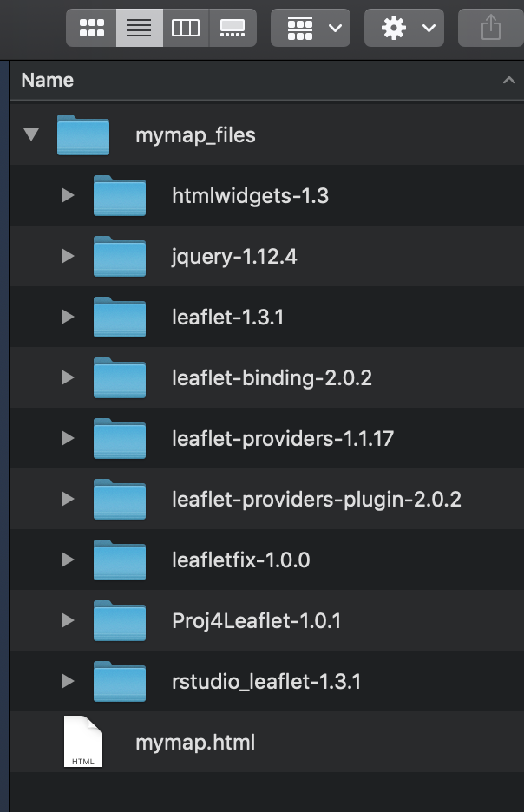This screenshot has width=524, height=812.
Task: Select the rstudio_leaflet-1.3.1 folder icon
Action: tap(120, 681)
